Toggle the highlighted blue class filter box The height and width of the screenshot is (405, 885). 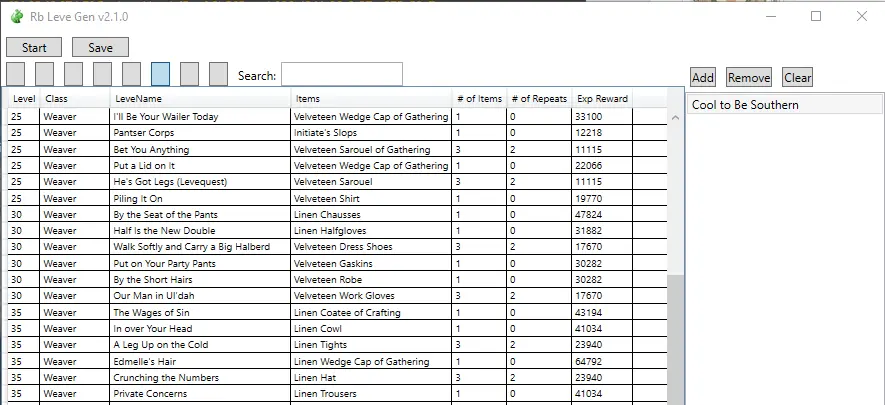pos(160,74)
